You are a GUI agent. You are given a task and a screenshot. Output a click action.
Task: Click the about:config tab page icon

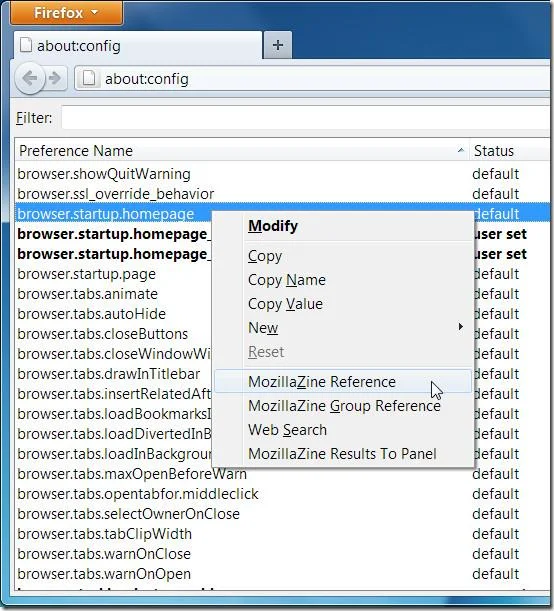[26, 45]
